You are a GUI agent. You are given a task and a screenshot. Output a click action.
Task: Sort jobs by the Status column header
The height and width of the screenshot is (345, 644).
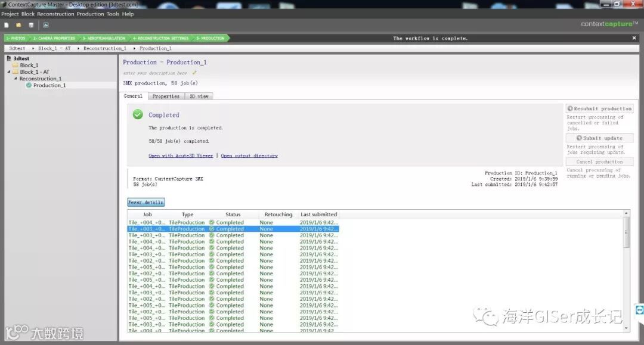[x=233, y=215]
